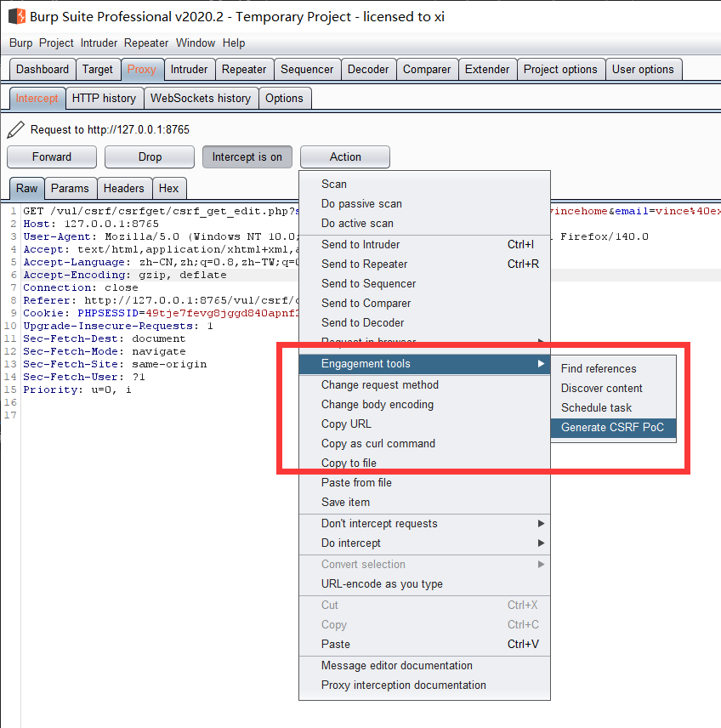The width and height of the screenshot is (721, 728).
Task: Choose Send to Decoder
Action: click(x=424, y=322)
